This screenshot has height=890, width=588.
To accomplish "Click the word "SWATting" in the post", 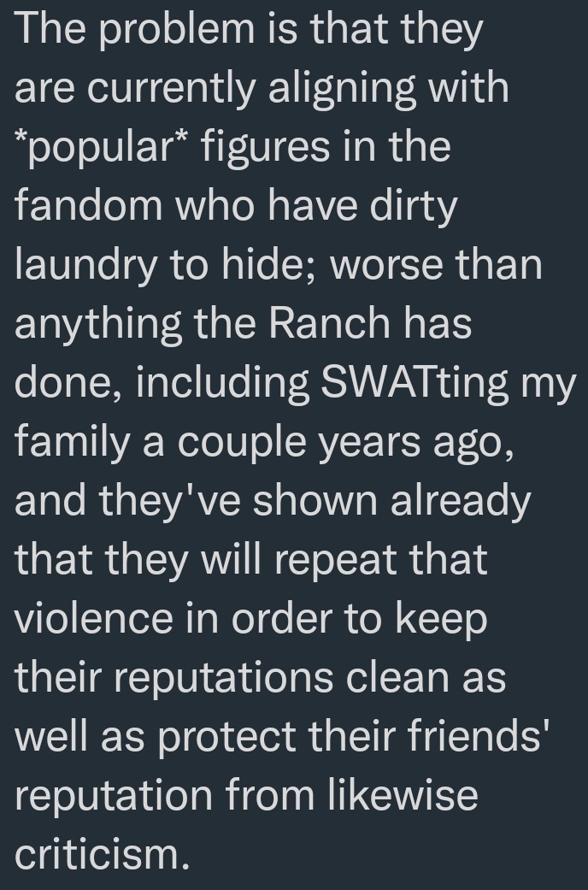I will click(415, 384).
